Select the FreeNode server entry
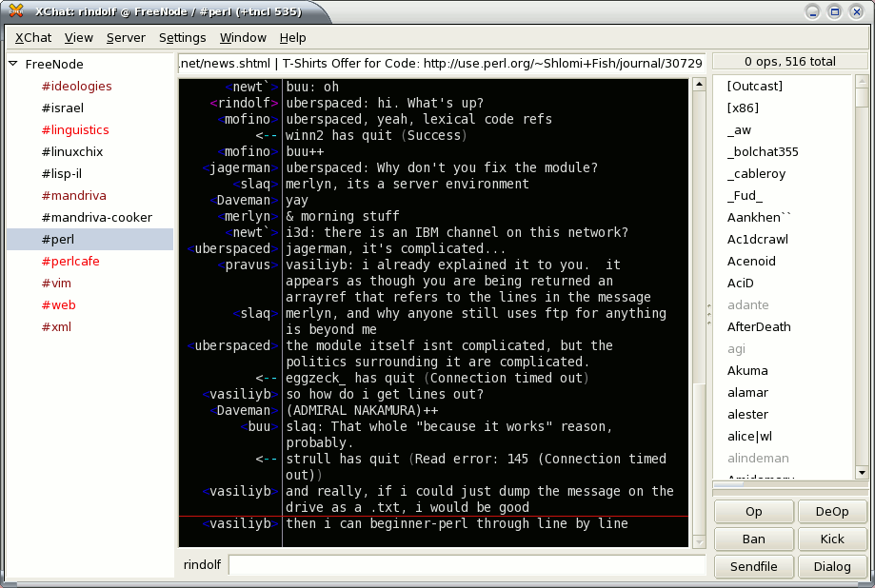Screen dimensions: 875x588 [54, 64]
